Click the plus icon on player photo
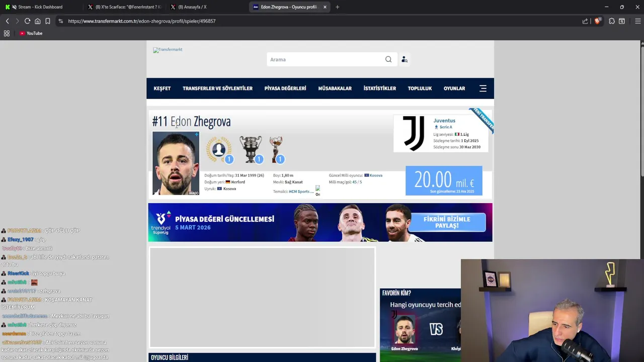The width and height of the screenshot is (644, 362). (196, 135)
